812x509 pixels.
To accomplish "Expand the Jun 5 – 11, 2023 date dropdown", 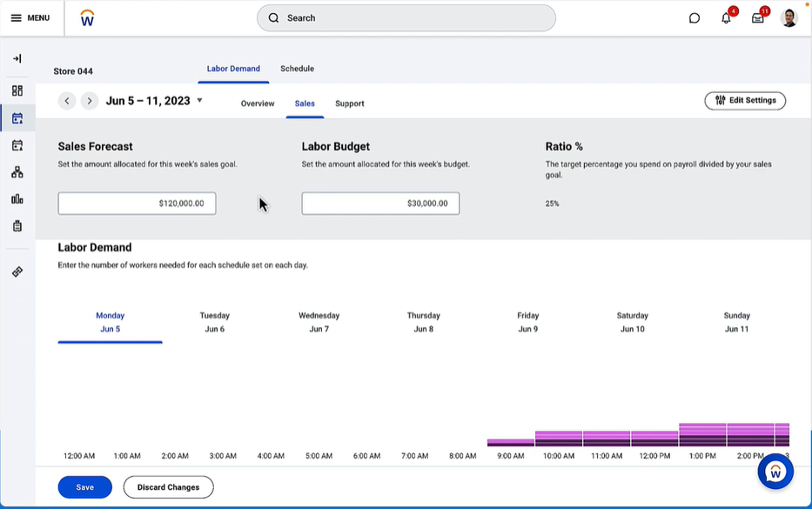I will coord(199,101).
